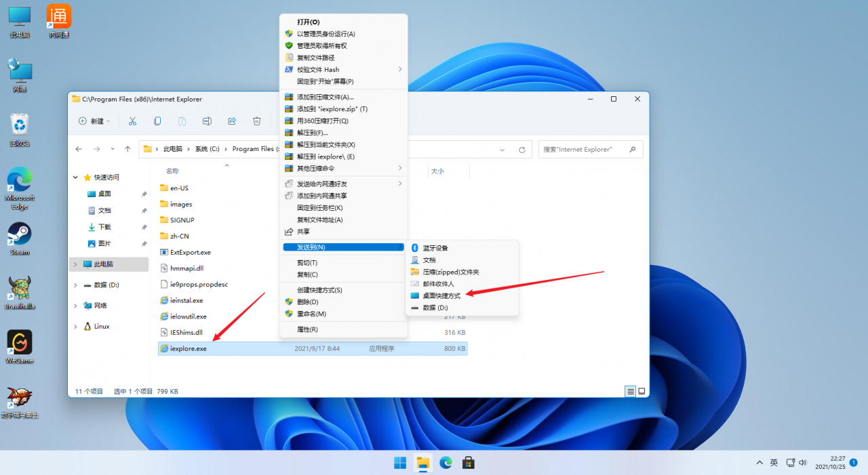Open 发送到(N) submenu entry
Image resolution: width=868 pixels, height=475 pixels.
click(x=343, y=247)
